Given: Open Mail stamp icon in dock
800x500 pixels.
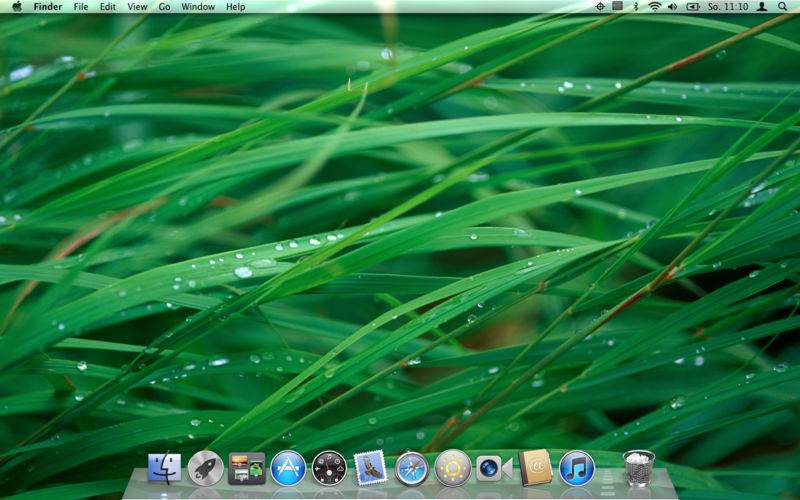Looking at the screenshot, I should 370,467.
